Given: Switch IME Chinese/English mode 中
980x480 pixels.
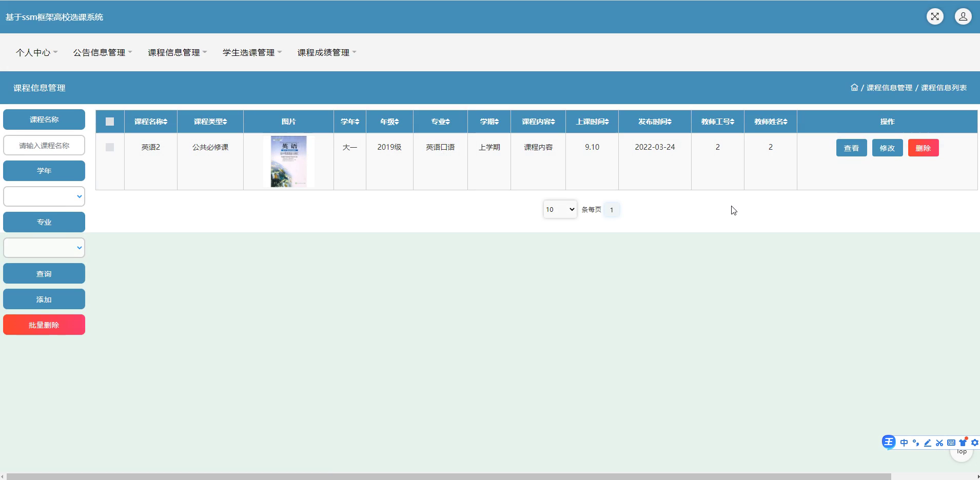Looking at the screenshot, I should (904, 443).
